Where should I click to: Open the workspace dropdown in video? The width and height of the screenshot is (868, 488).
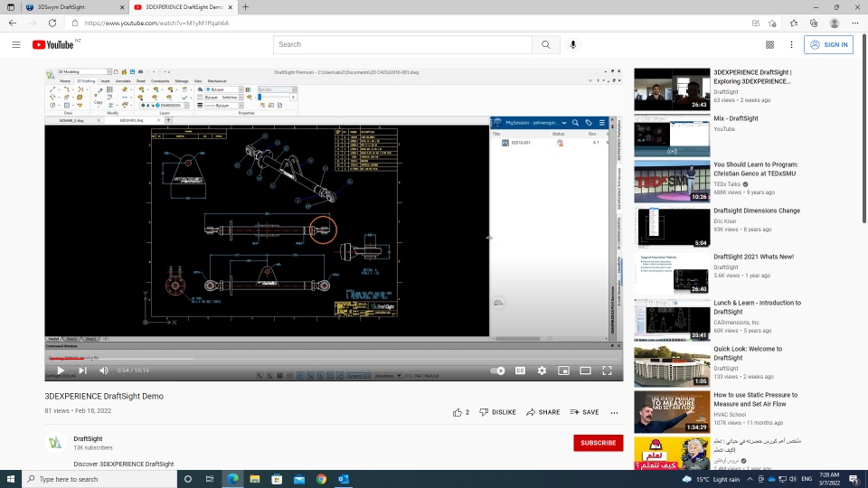(x=84, y=72)
